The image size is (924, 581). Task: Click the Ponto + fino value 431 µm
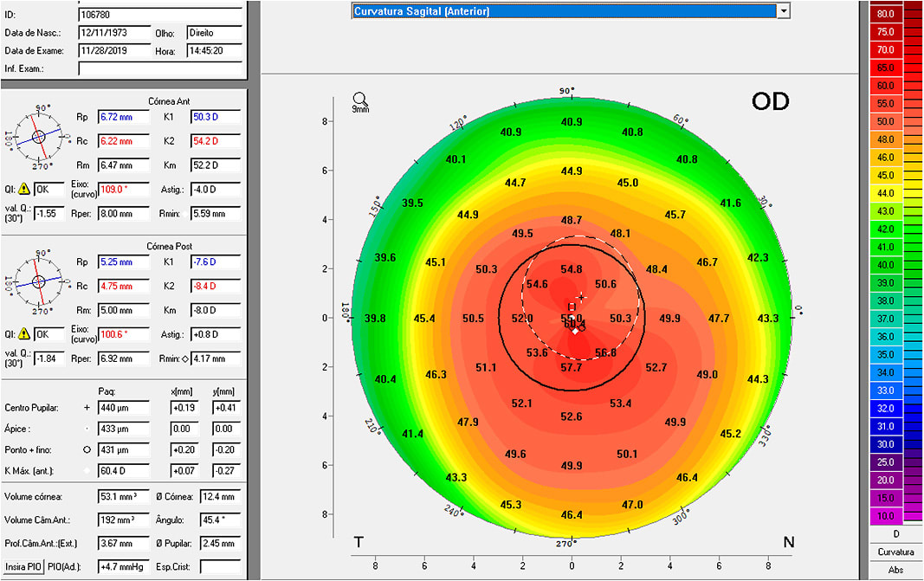pos(124,450)
